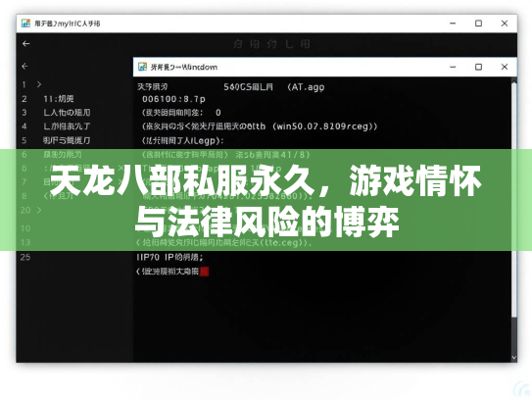This screenshot has height=400, width=532.
Task: Click the app icon in the outer window title bar
Action: [25, 24]
